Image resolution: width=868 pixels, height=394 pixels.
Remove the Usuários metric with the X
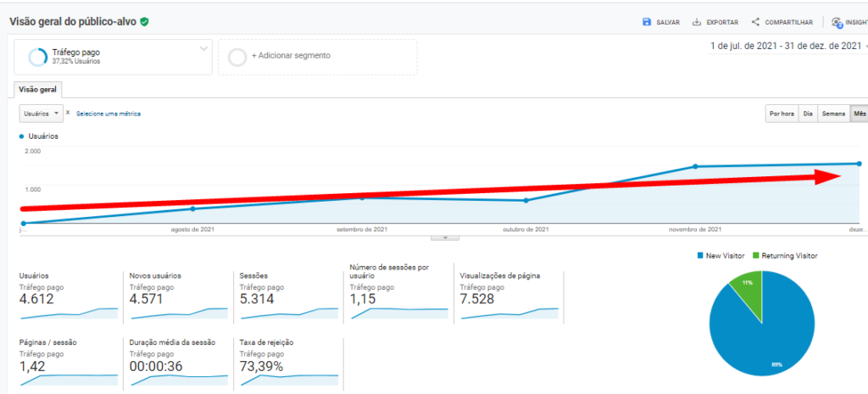[x=68, y=113]
